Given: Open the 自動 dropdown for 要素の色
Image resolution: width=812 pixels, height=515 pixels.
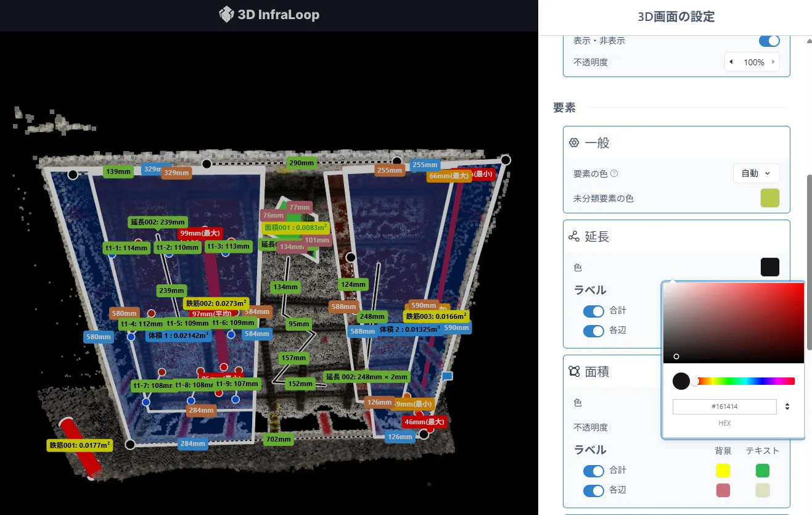Looking at the screenshot, I should (756, 173).
